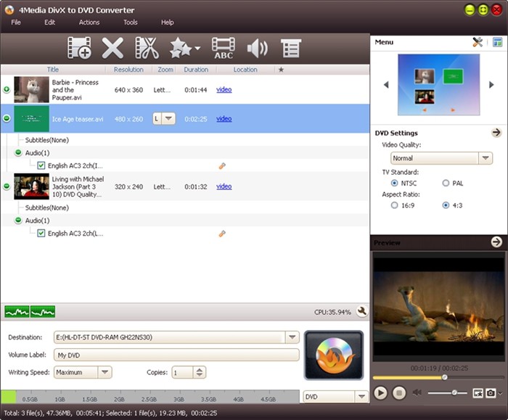
Task: Stop the preview video
Action: [399, 393]
